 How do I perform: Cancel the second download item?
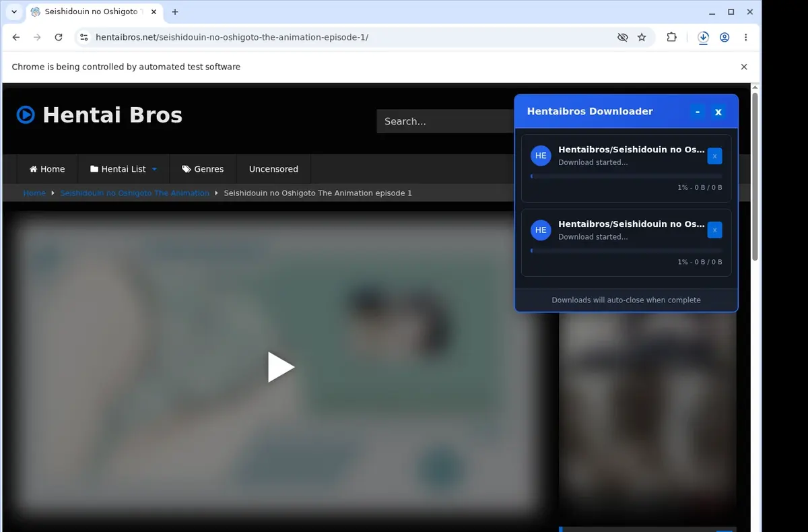coord(715,230)
